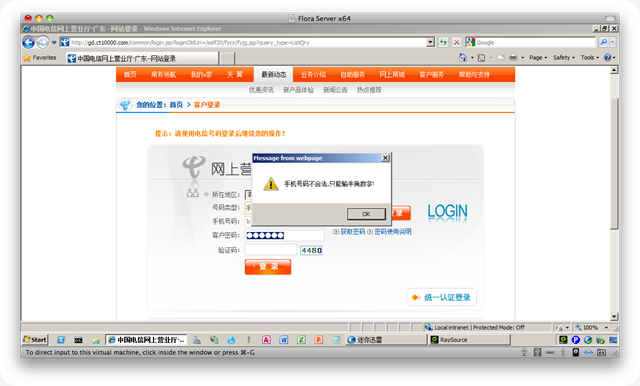This screenshot has height=386, width=640.
Task: Click the Excel icon in taskbar
Action: point(301,340)
